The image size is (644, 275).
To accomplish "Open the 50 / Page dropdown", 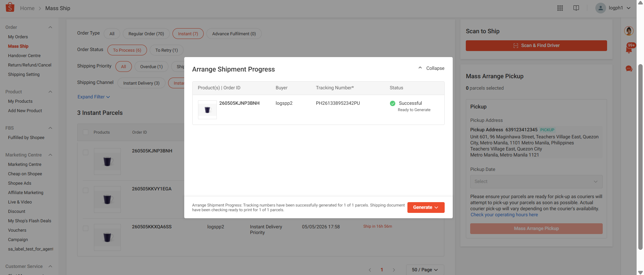I will (x=425, y=270).
